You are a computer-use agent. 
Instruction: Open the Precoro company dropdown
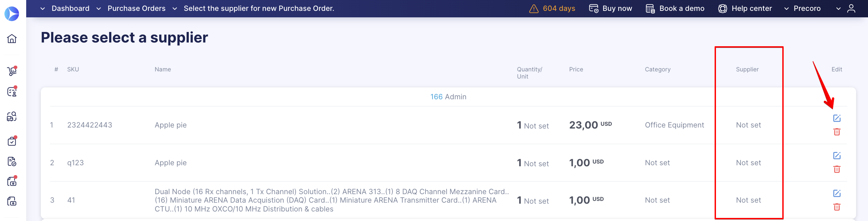[802, 8]
